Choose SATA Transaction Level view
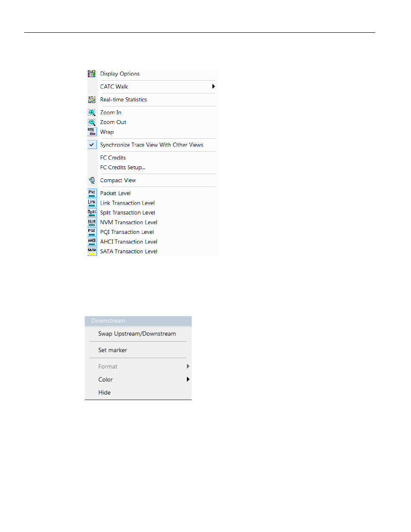Viewport: 411px width, 532px height. [129, 252]
